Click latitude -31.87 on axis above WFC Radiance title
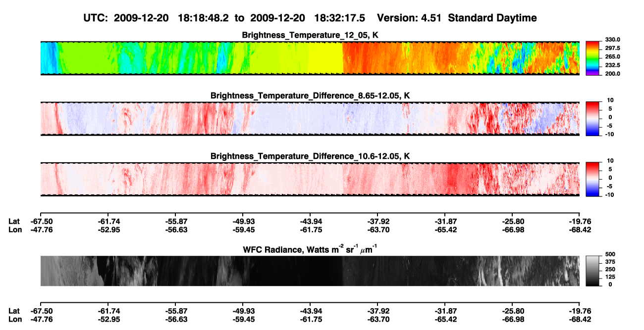 point(445,221)
